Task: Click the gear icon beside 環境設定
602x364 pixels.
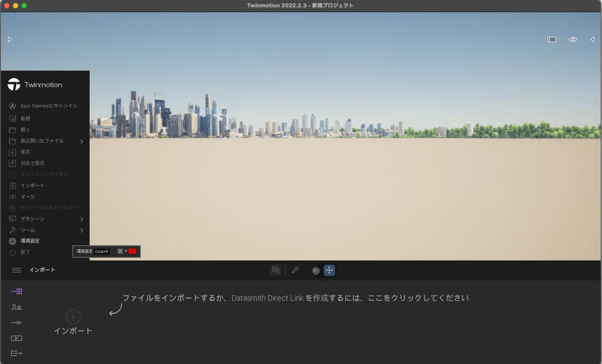Action: [13, 241]
